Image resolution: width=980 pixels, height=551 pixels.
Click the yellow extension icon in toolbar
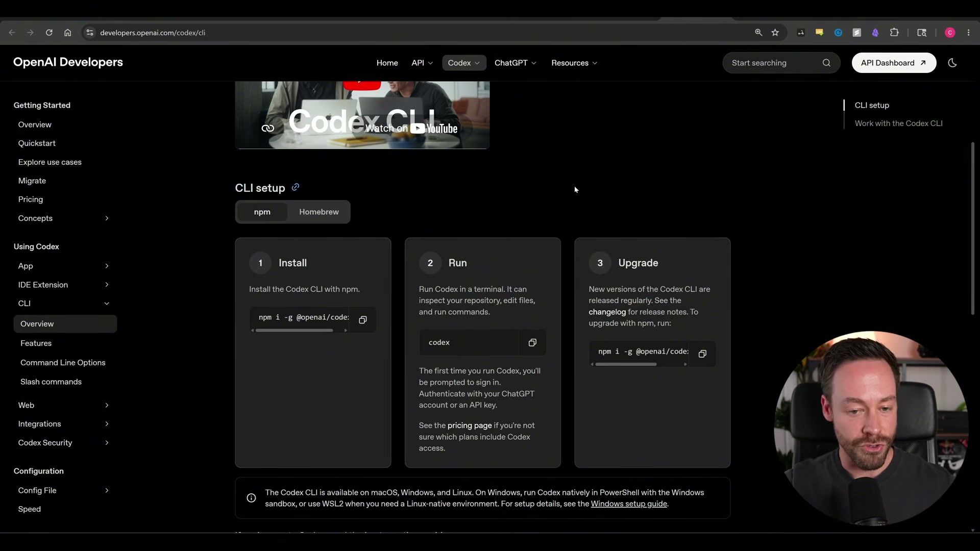coord(819,33)
